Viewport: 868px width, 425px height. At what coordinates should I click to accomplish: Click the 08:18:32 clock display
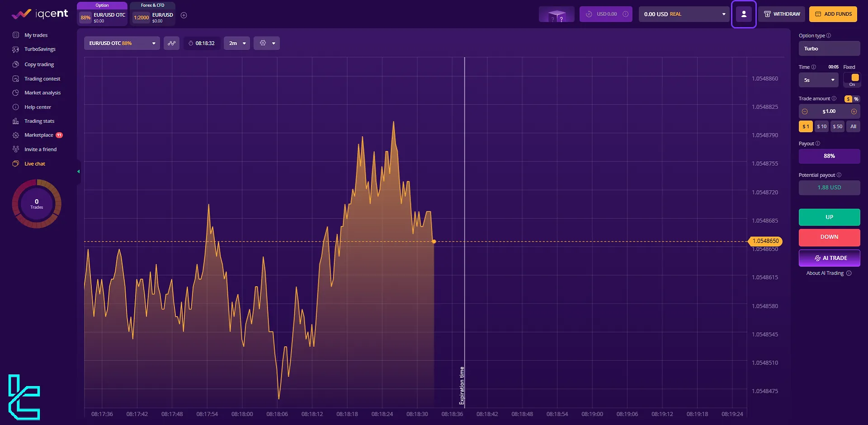202,43
